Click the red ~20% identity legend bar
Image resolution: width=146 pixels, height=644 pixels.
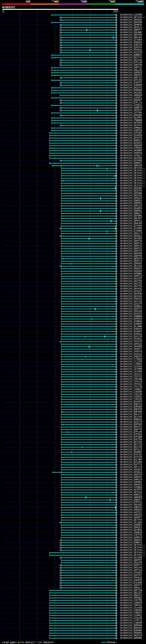pos(16,4)
